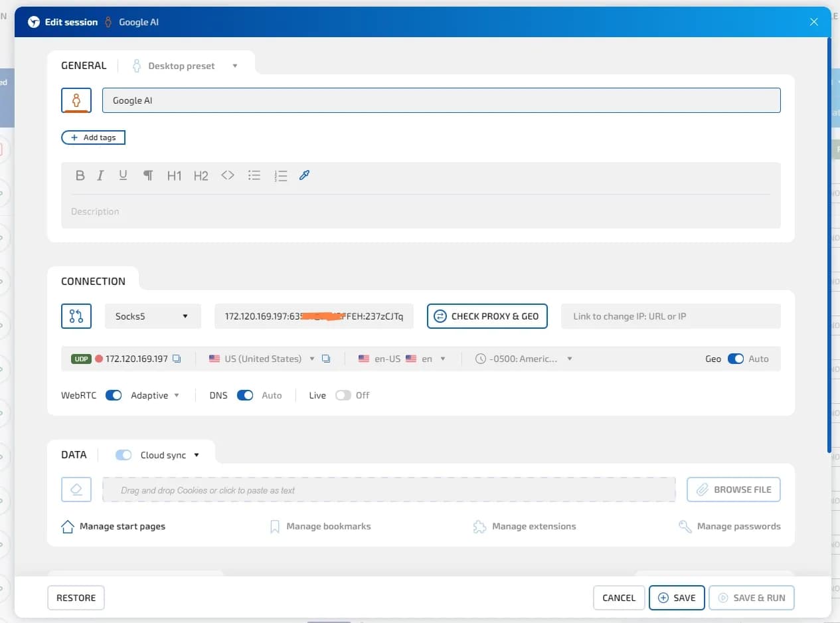Disable the DNS Auto toggle

[x=245, y=395]
